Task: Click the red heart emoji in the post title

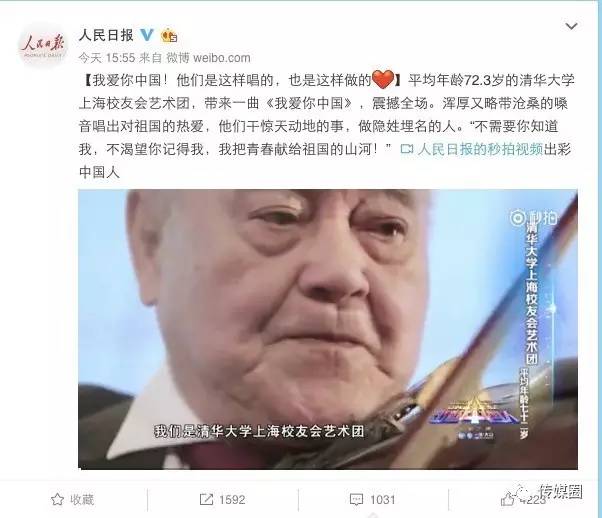Action: (x=384, y=80)
